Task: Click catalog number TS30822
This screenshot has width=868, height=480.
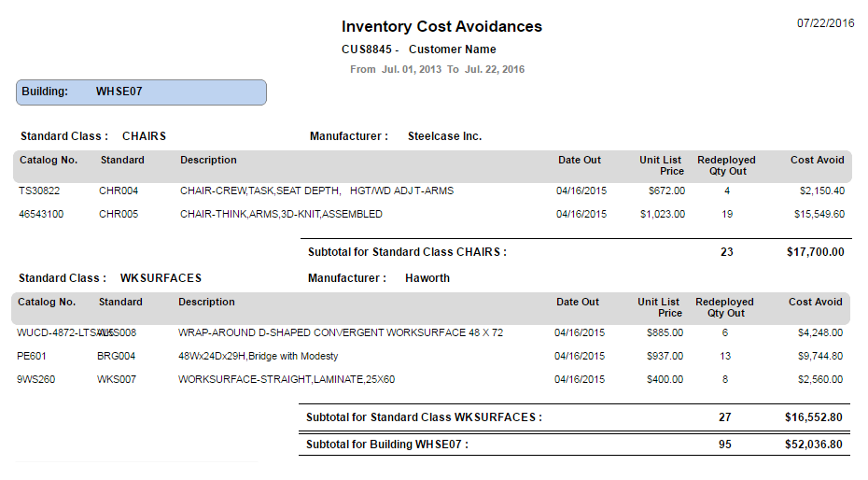Action: click(39, 191)
